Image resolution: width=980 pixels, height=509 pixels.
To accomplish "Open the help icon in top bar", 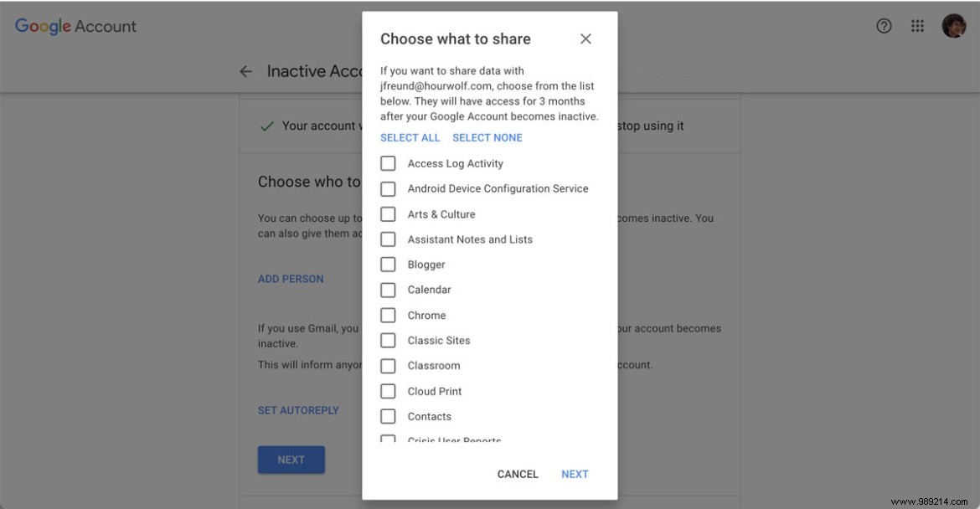I will 884,25.
